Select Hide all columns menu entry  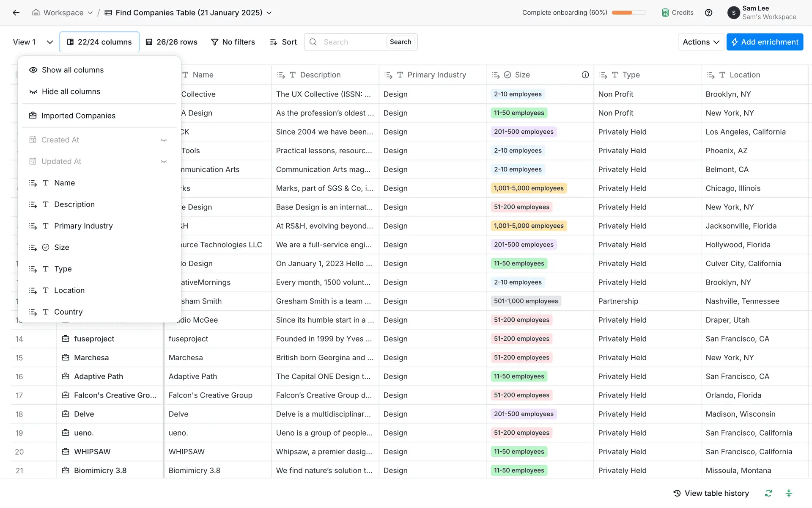[x=71, y=91]
